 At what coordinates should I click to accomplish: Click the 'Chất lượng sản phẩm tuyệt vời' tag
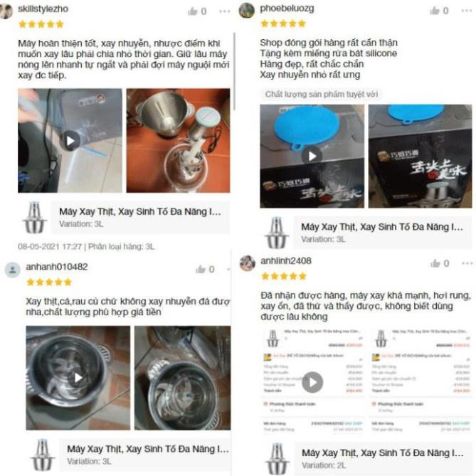point(321,94)
